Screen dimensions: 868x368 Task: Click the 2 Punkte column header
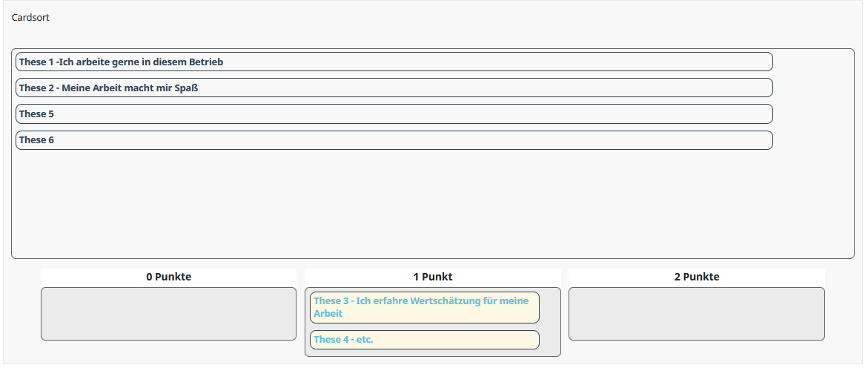(696, 277)
